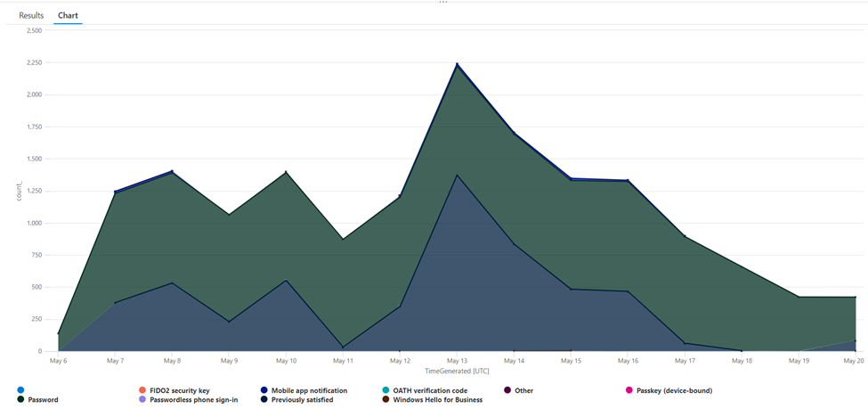Click the Previously satisfied May 13 data point
The width and height of the screenshot is (868, 409).
pos(457,176)
